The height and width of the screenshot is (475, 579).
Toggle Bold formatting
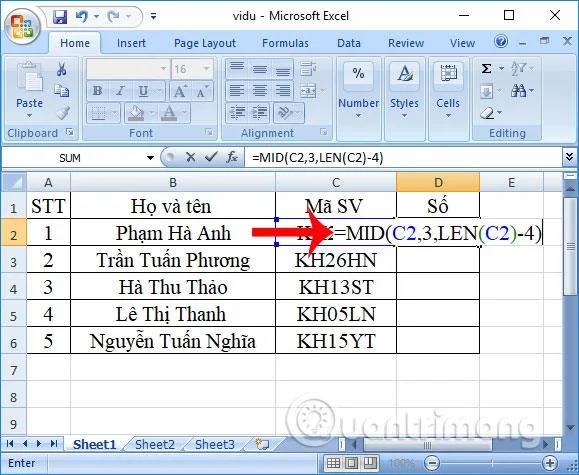[97, 91]
